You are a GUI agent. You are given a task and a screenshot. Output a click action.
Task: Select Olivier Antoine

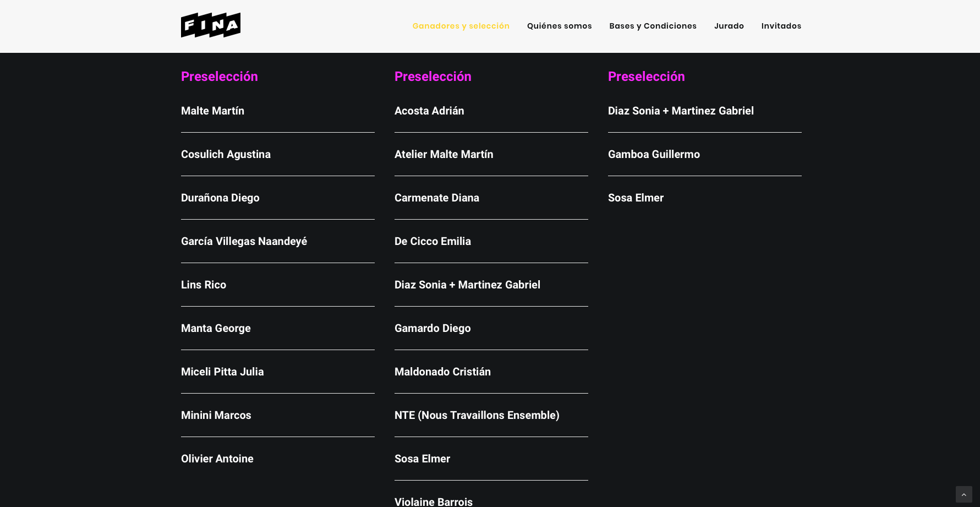[x=217, y=459]
